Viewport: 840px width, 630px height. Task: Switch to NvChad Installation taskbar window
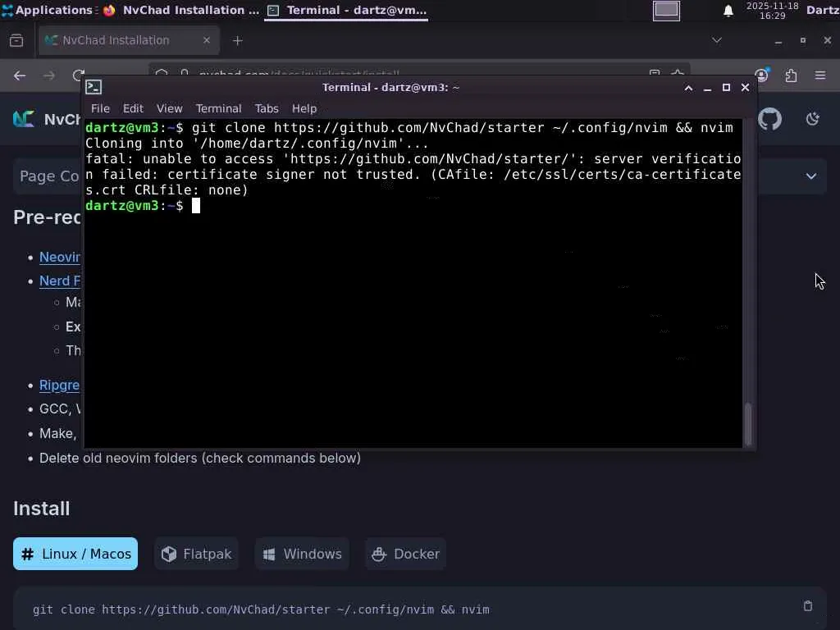[181, 10]
